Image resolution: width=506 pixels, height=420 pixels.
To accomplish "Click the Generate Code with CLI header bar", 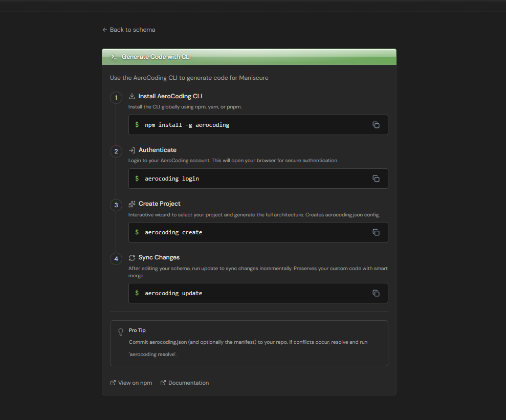I will [249, 57].
